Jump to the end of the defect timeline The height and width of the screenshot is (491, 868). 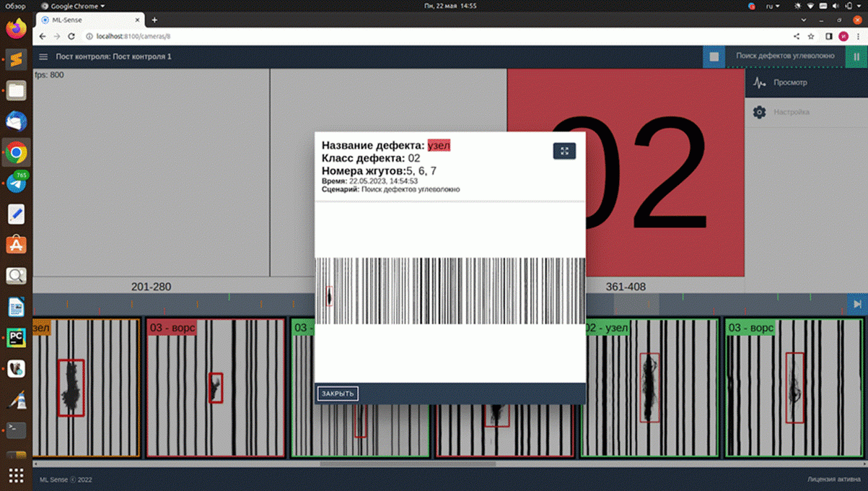pyautogui.click(x=857, y=304)
